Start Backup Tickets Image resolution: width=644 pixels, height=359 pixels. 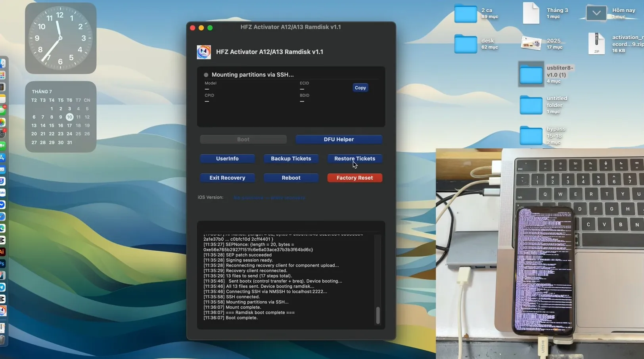[x=291, y=159]
